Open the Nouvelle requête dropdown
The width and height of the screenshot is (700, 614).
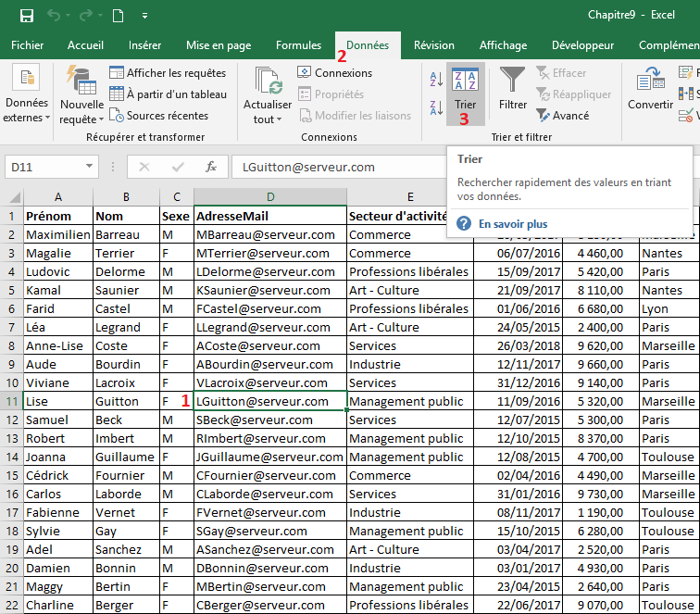click(x=81, y=119)
